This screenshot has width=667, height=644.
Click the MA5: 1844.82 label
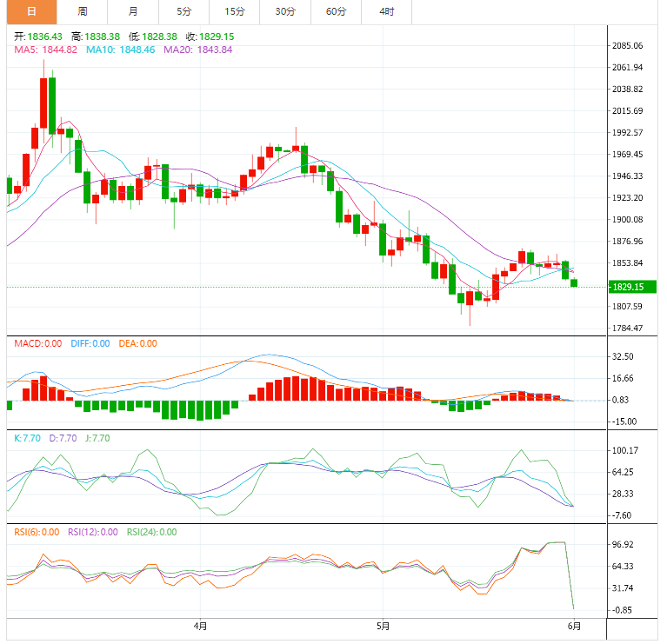point(45,50)
